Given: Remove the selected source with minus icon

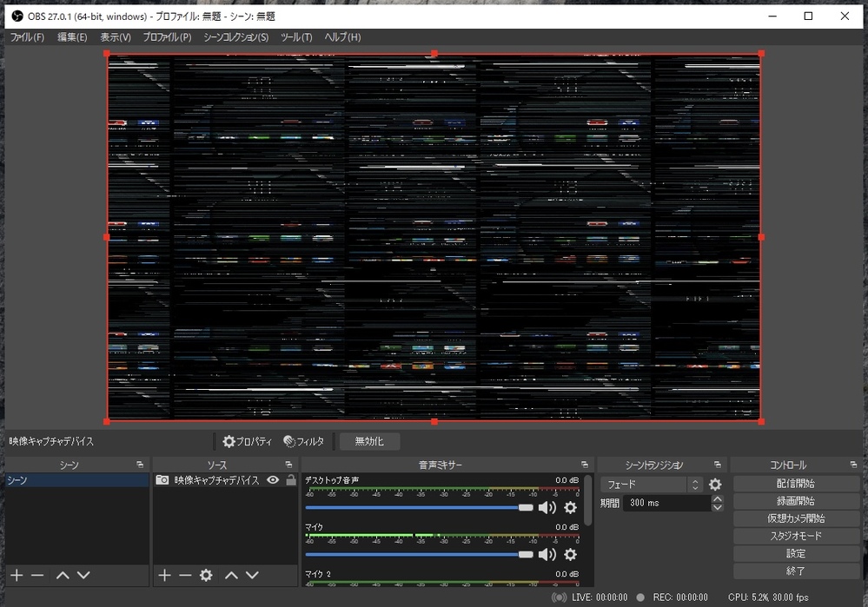Looking at the screenshot, I should [185, 576].
